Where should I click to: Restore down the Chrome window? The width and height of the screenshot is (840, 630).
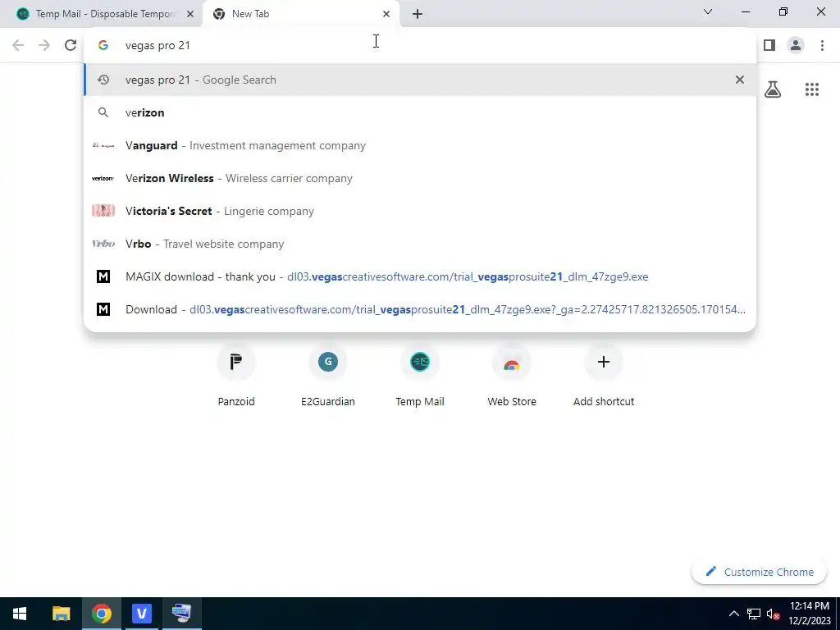(783, 11)
